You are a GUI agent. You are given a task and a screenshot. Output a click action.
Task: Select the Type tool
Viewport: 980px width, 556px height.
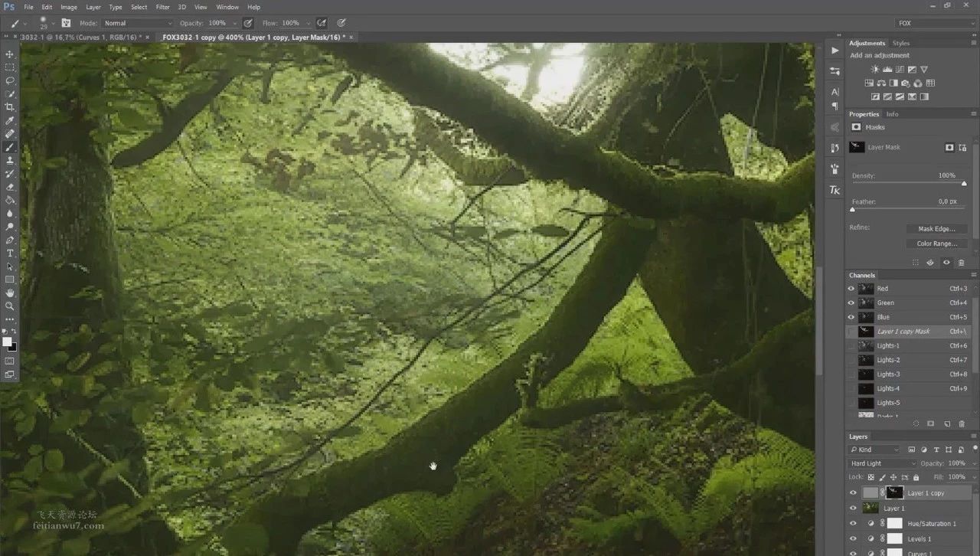click(x=10, y=253)
